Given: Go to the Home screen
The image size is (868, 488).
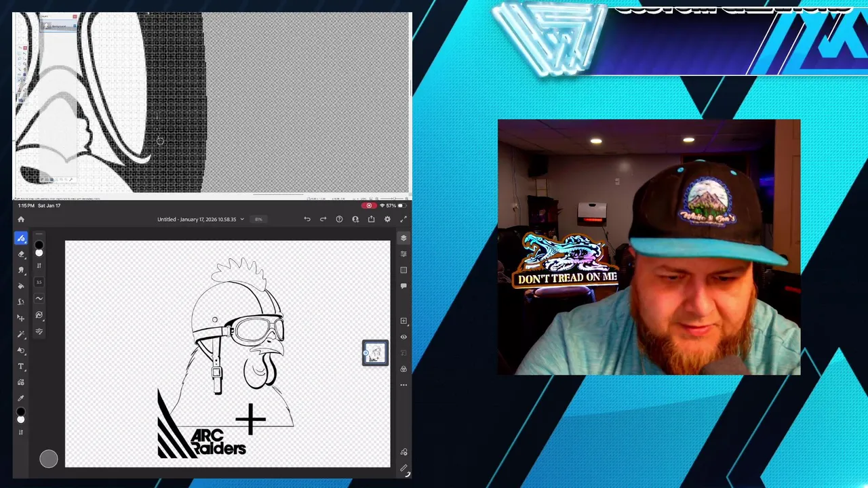Looking at the screenshot, I should [21, 219].
